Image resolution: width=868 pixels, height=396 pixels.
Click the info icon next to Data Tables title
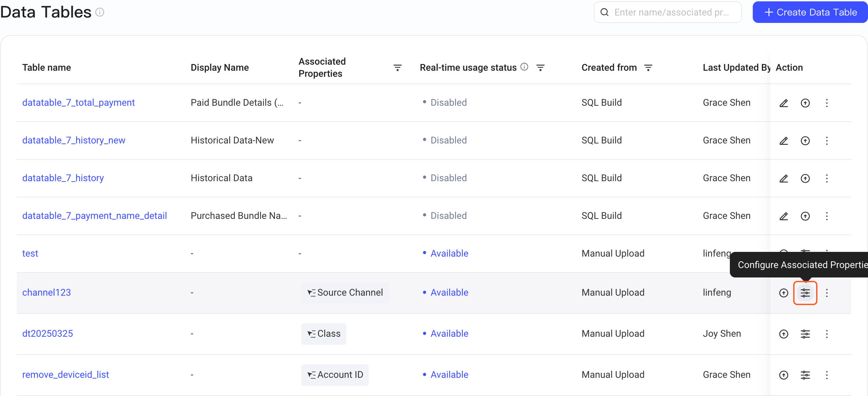(100, 12)
